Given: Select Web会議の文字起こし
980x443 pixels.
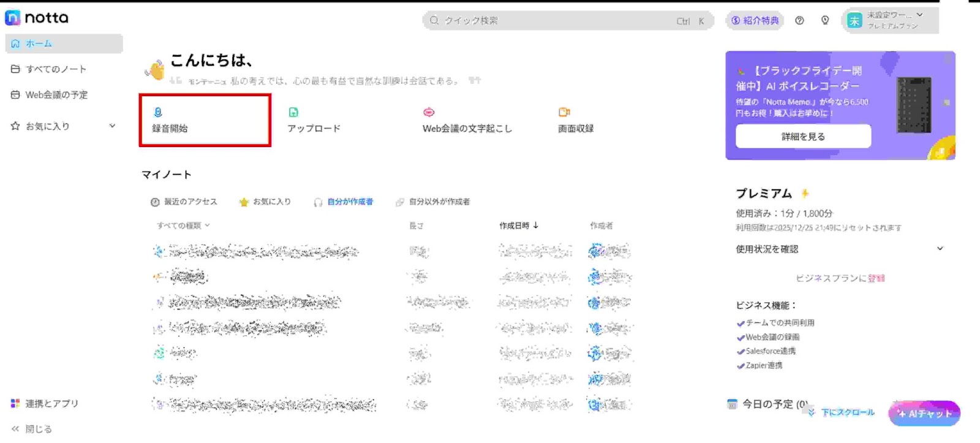Looking at the screenshot, I should 467,120.
